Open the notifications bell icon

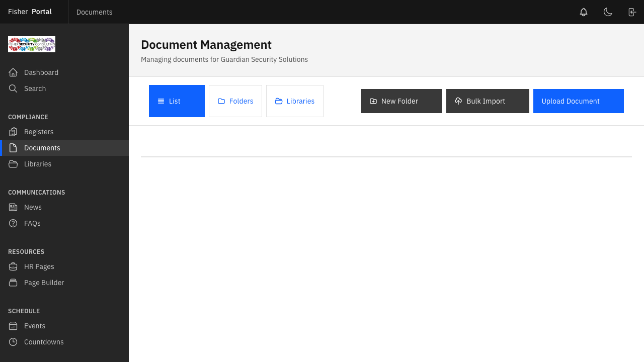[x=583, y=12]
